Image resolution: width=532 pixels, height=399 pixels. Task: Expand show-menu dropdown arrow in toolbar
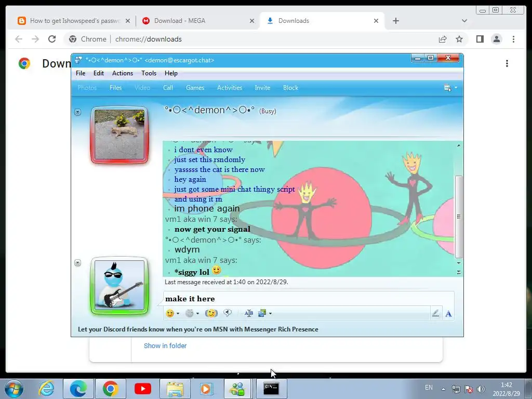456,88
